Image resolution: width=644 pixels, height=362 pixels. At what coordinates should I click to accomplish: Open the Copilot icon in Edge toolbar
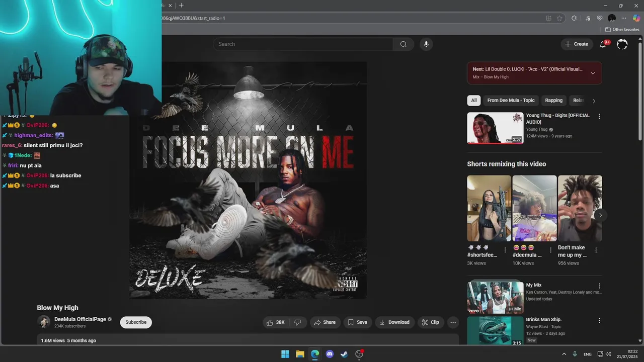636,18
